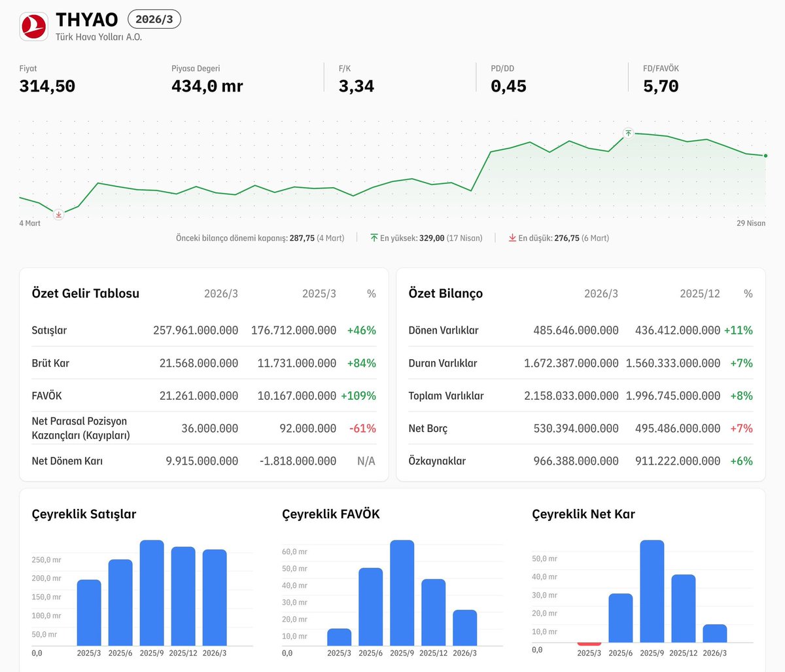Viewport: 785px width, 672px height.
Task: Click the red down-arrow icon beside En düşük
Action: [x=512, y=238]
